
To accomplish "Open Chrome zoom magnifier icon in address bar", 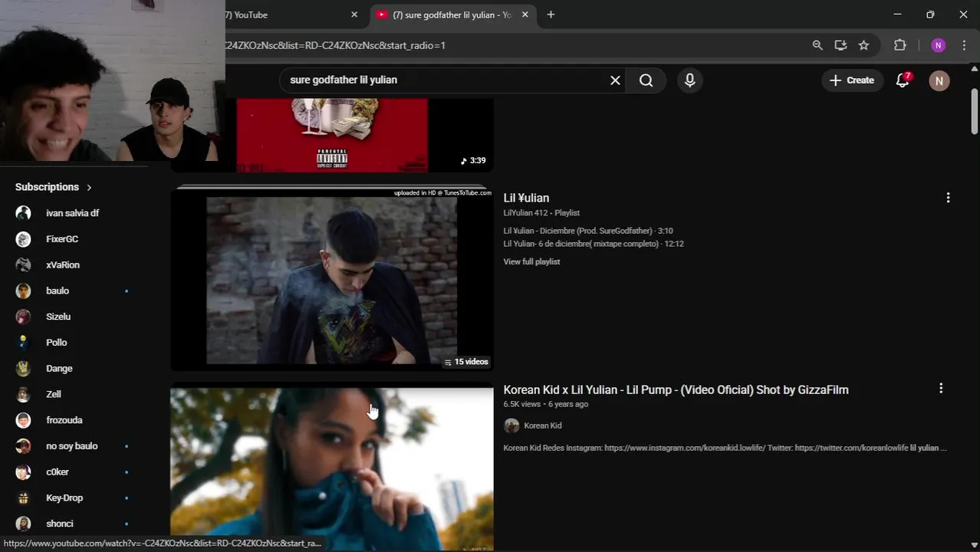I will 817,45.
